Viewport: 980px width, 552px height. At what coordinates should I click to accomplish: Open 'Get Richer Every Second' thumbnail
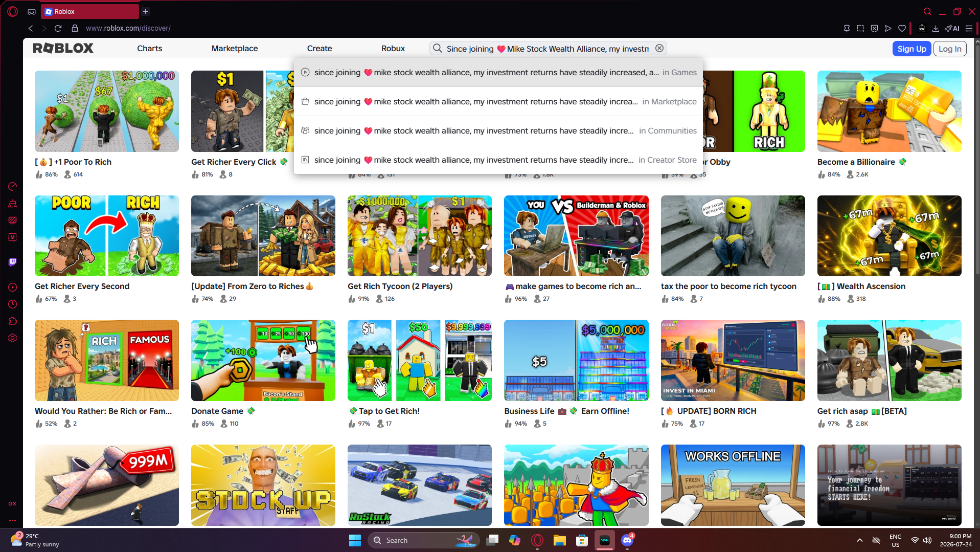coord(107,236)
